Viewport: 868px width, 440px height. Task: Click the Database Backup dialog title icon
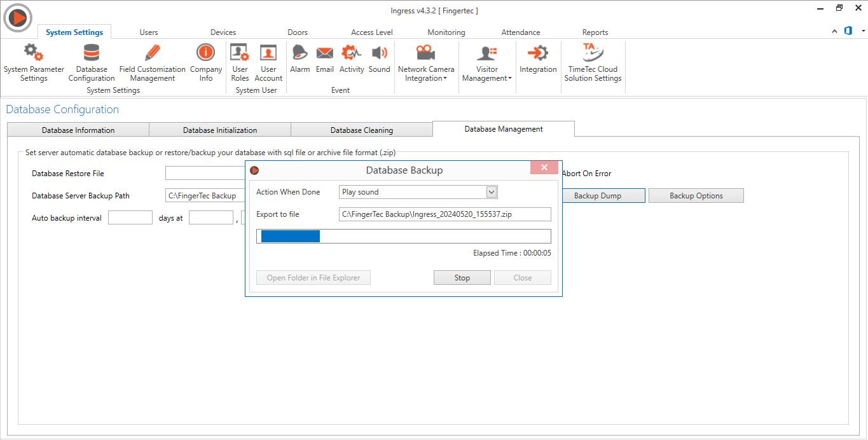click(254, 170)
